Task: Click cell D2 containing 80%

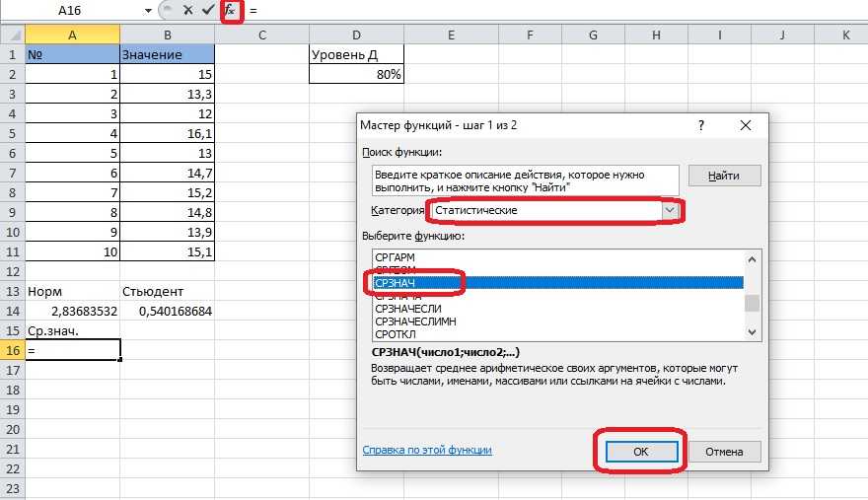Action: point(356,74)
